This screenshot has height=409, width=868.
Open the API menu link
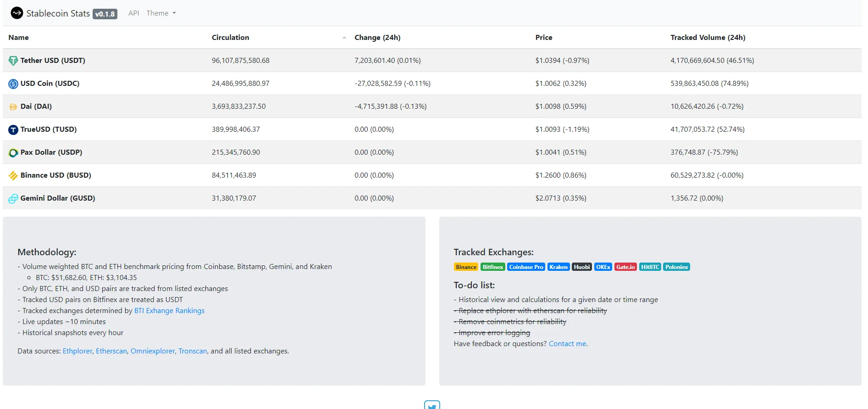pos(133,13)
